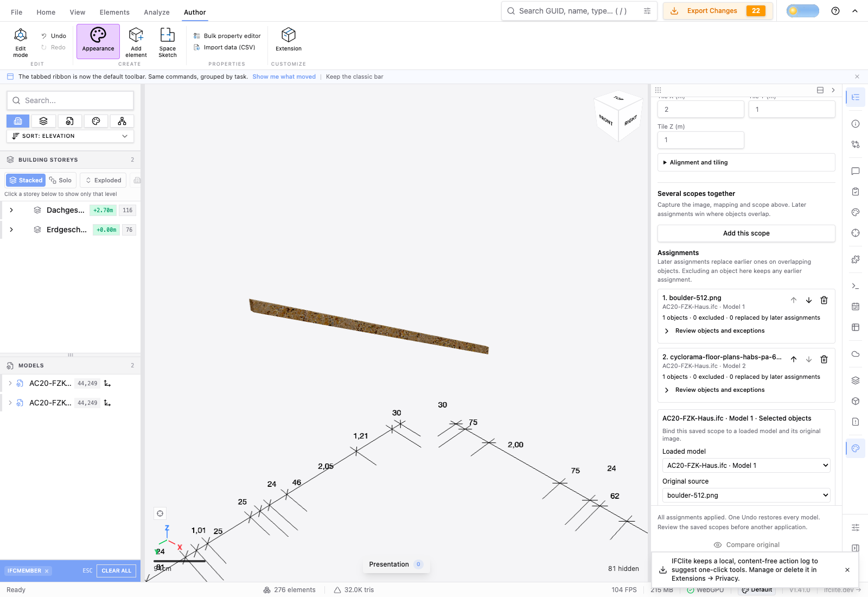Open the Analyze ribbon tab
Screen dimensions: 868x597
pyautogui.click(x=157, y=12)
